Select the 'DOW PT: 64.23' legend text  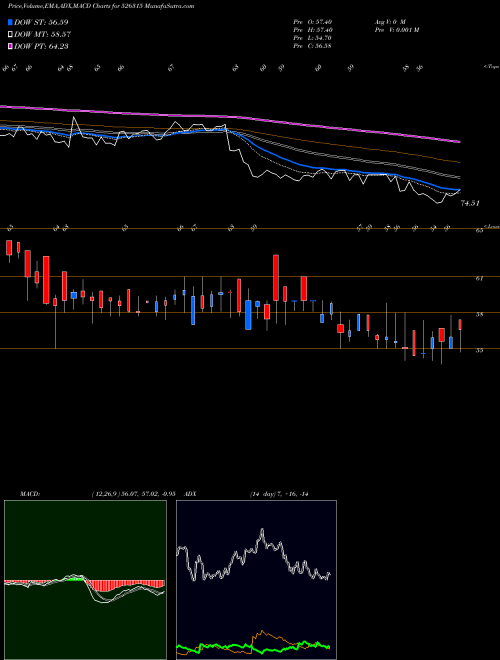(41, 46)
